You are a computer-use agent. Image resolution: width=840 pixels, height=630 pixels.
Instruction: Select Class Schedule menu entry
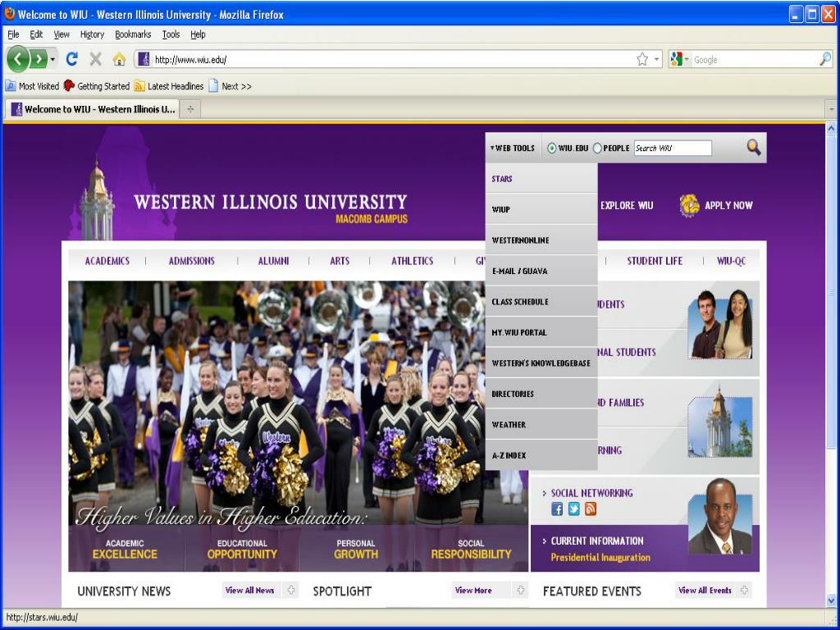[541, 302]
